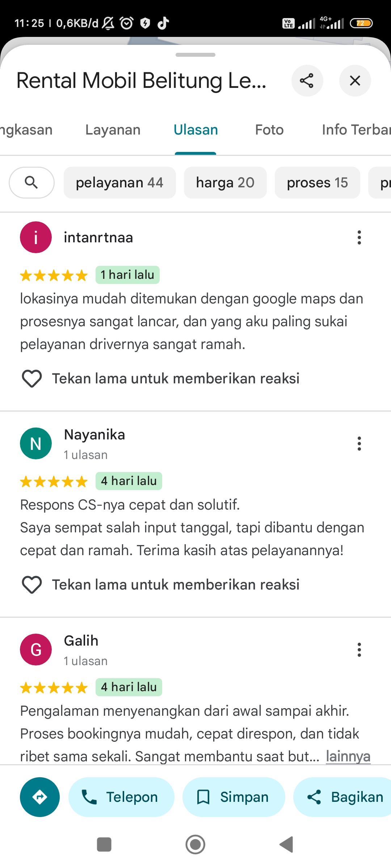Image resolution: width=391 pixels, height=868 pixels.
Task: Switch to the Foto tab
Action: coord(269,130)
